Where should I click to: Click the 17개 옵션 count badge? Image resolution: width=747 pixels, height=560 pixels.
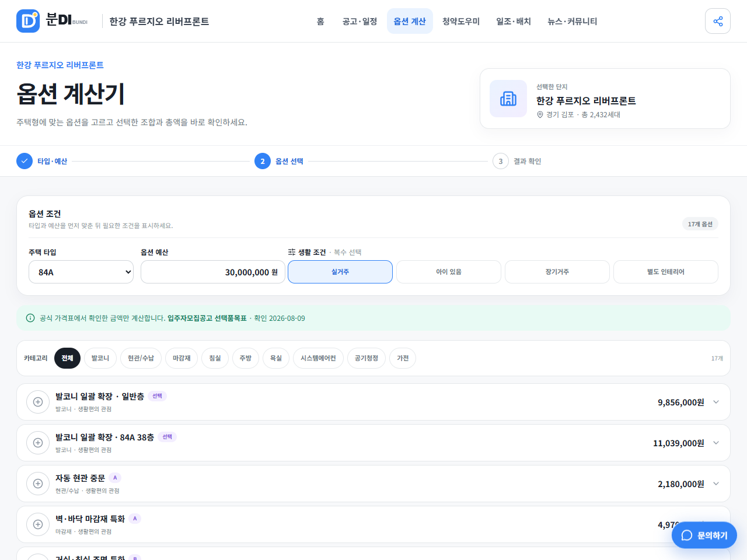pos(700,224)
